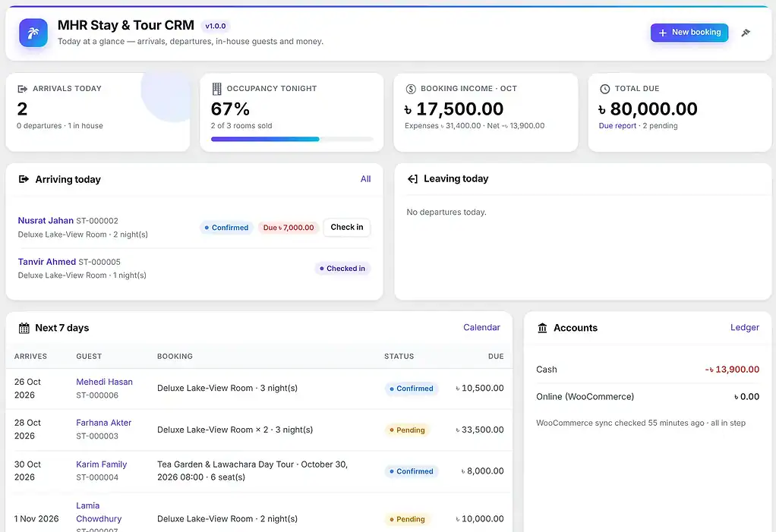This screenshot has width=776, height=532.
Task: Click the Due 7,000.00 badge
Action: tap(289, 228)
